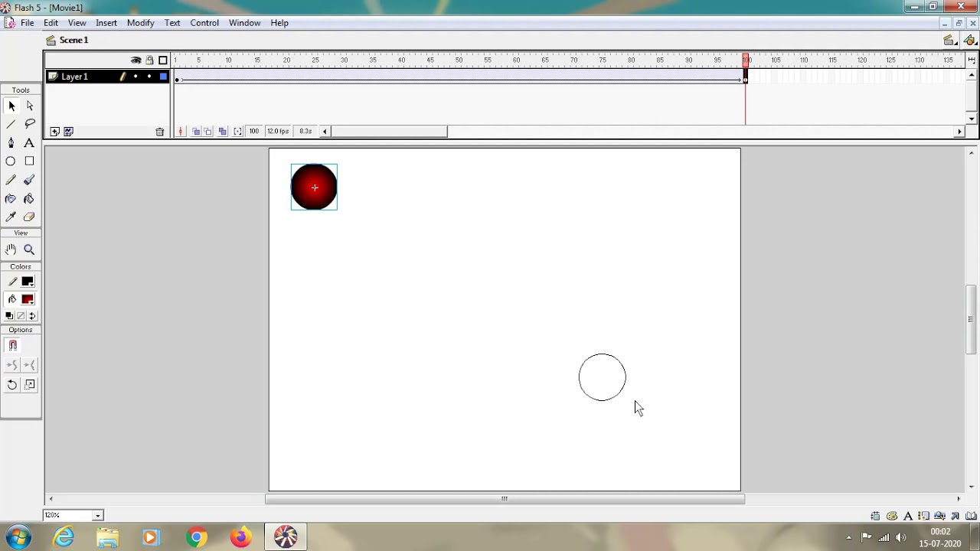Open the Character panel launcher icon

pos(908,516)
